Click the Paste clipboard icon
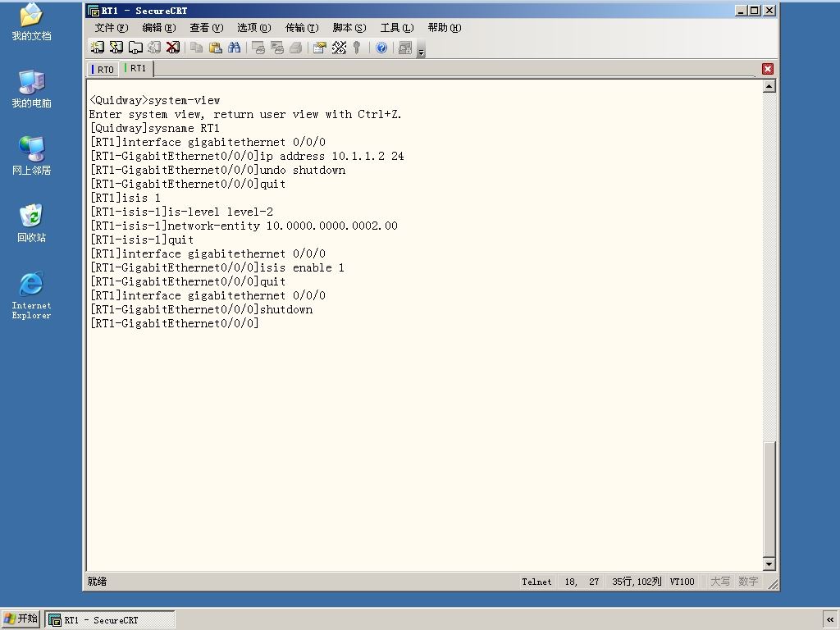 click(216, 48)
